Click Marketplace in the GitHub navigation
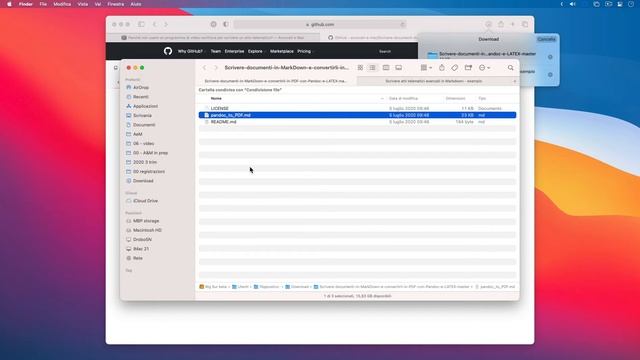640x360 pixels. [x=282, y=51]
